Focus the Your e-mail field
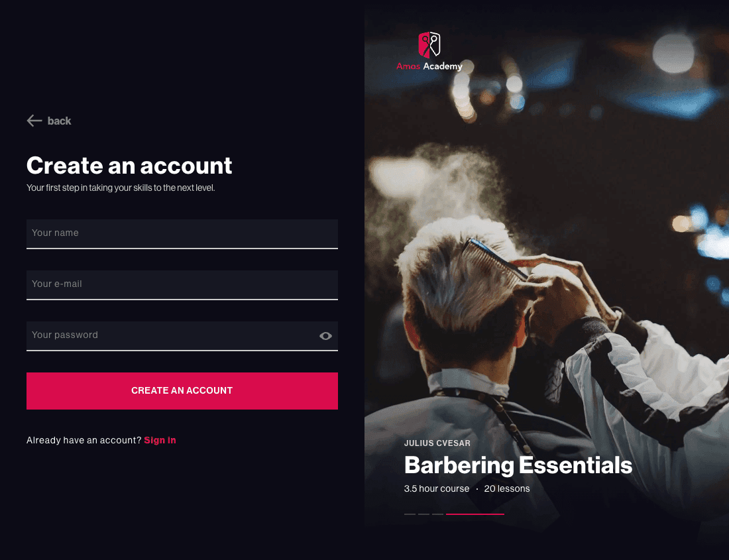The width and height of the screenshot is (729, 560). tap(182, 286)
